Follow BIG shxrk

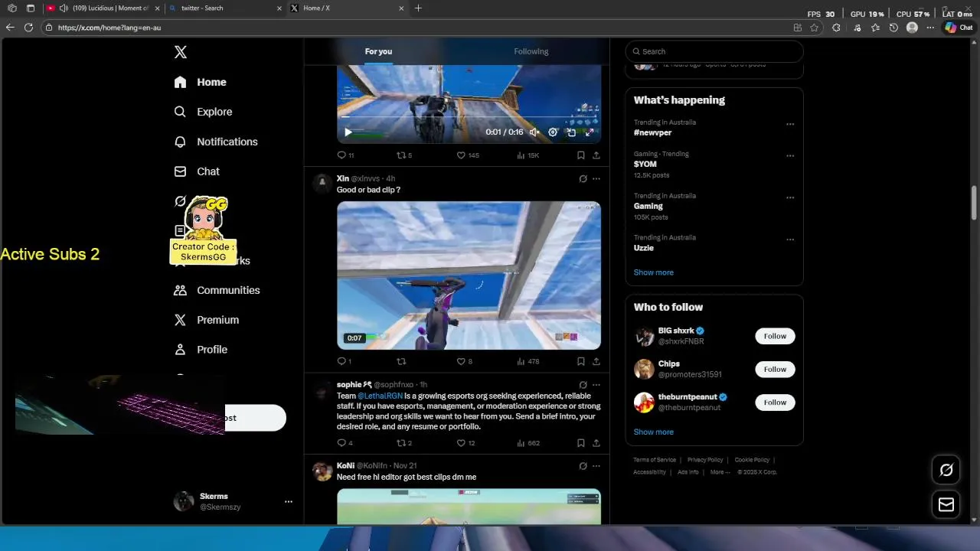(x=775, y=336)
